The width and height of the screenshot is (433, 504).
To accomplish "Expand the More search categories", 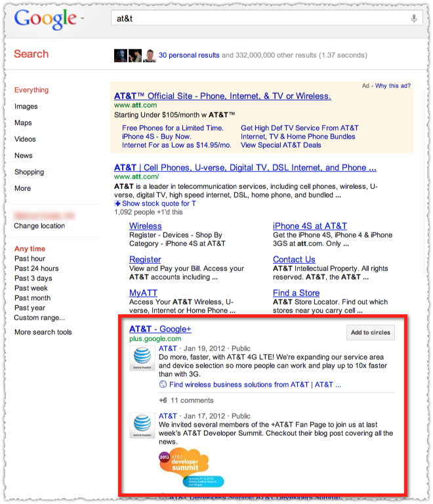I will 22,188.
